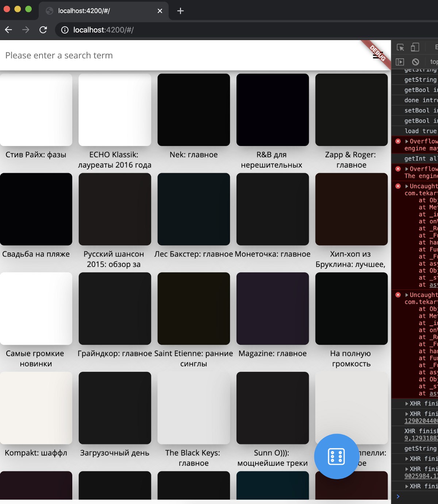
Task: Click the title 'Свадьба на пляже'
Action: point(36,254)
